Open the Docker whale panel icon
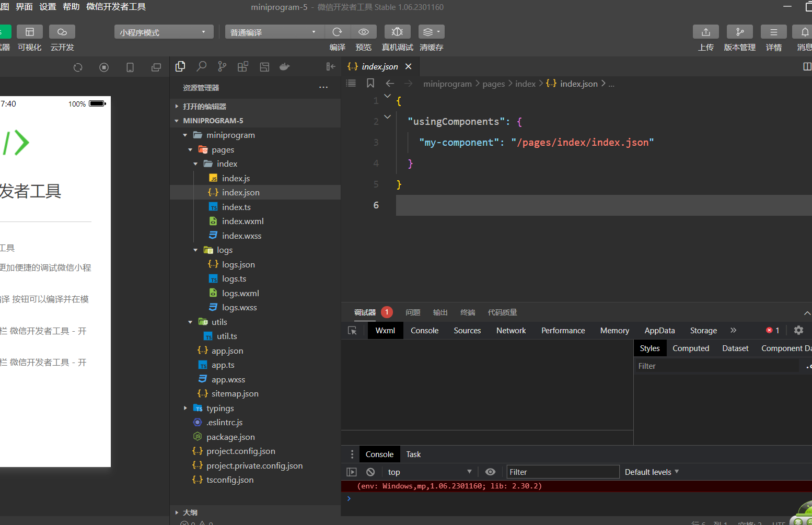Screen dimensions: 812x525 tap(285, 66)
